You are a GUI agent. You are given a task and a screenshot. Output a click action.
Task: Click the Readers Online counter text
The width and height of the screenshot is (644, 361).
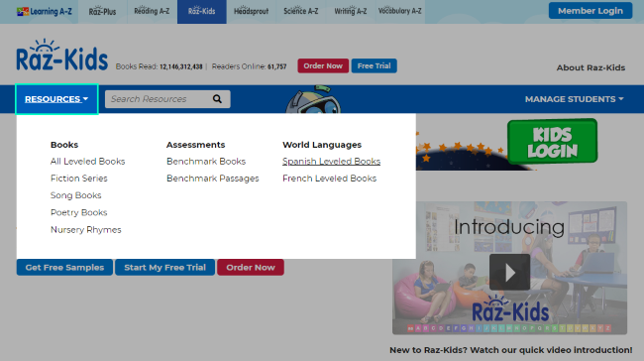249,66
